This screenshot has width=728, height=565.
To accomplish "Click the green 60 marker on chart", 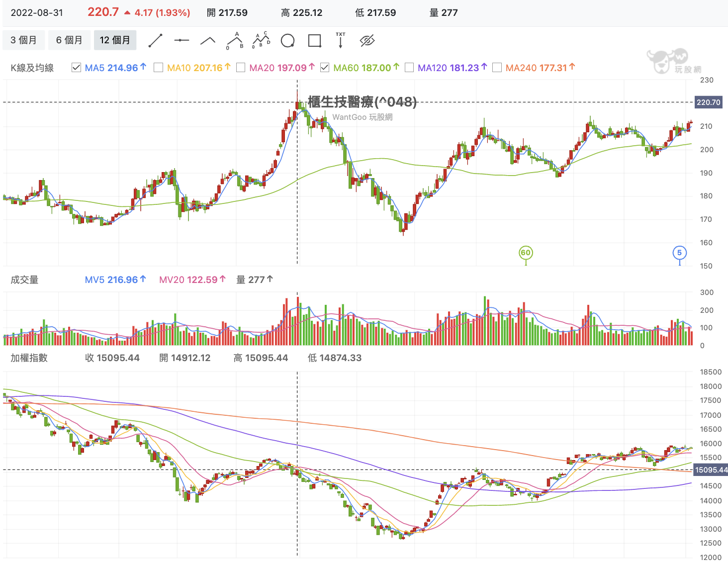I will pos(526,253).
